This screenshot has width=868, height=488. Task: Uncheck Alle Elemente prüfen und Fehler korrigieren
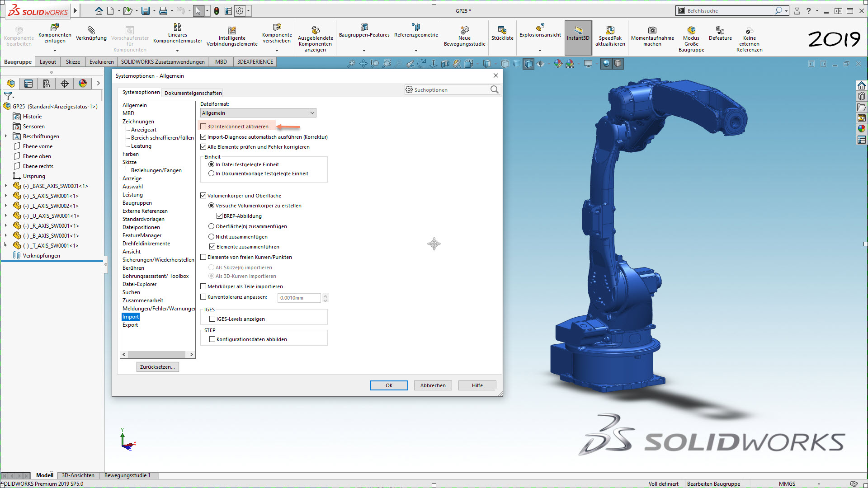pos(203,147)
